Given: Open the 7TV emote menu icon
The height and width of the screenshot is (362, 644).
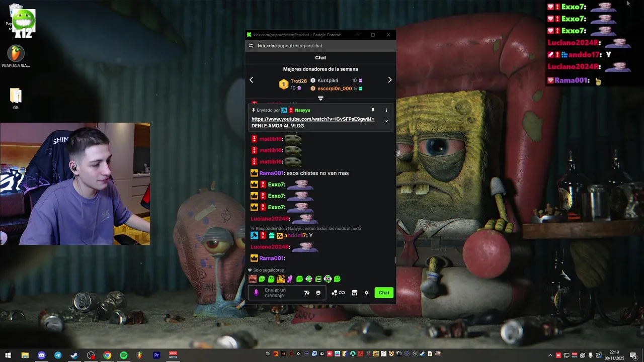Looking at the screenshot, I should (307, 293).
